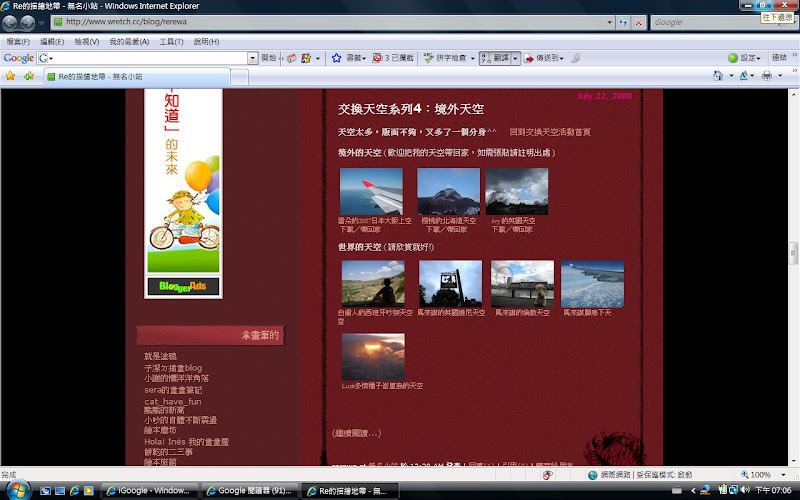800x500 pixels.
Task: Click the '(繼續閱讀...)' link
Action: 356,433
